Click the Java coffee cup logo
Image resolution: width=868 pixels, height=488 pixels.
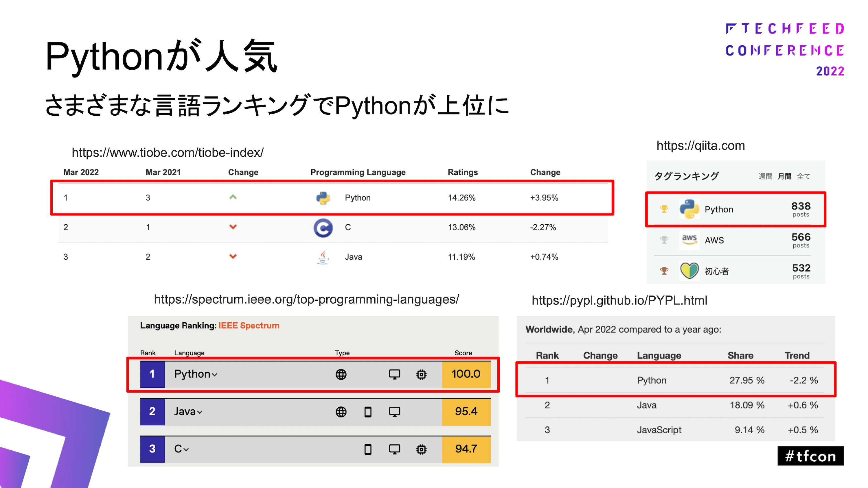pyautogui.click(x=323, y=257)
